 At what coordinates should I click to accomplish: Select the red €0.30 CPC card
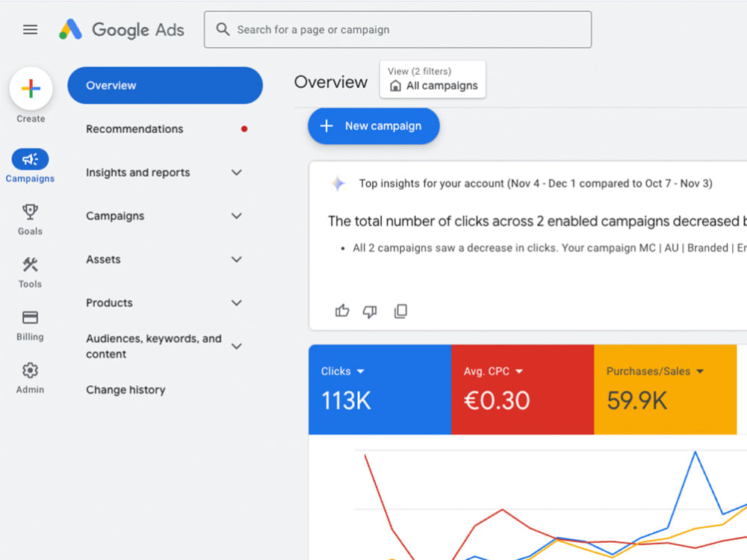pos(523,390)
